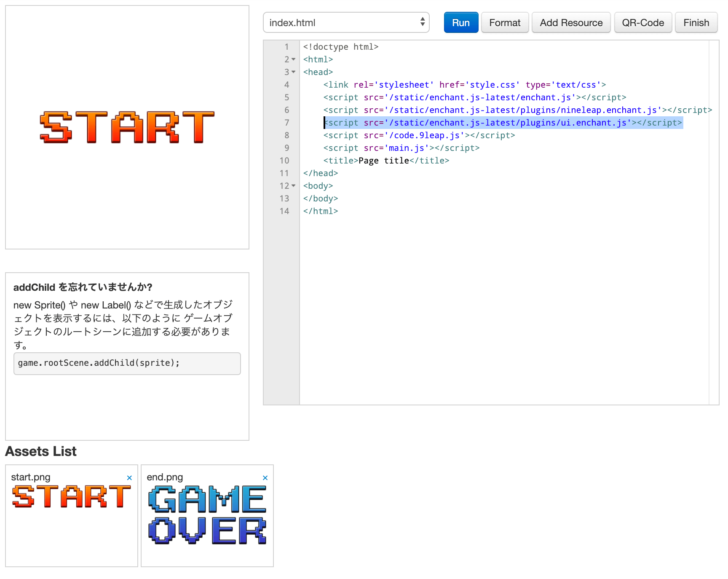Image resolution: width=728 pixels, height=579 pixels.
Task: Click the Assets List heading
Action: point(41,451)
